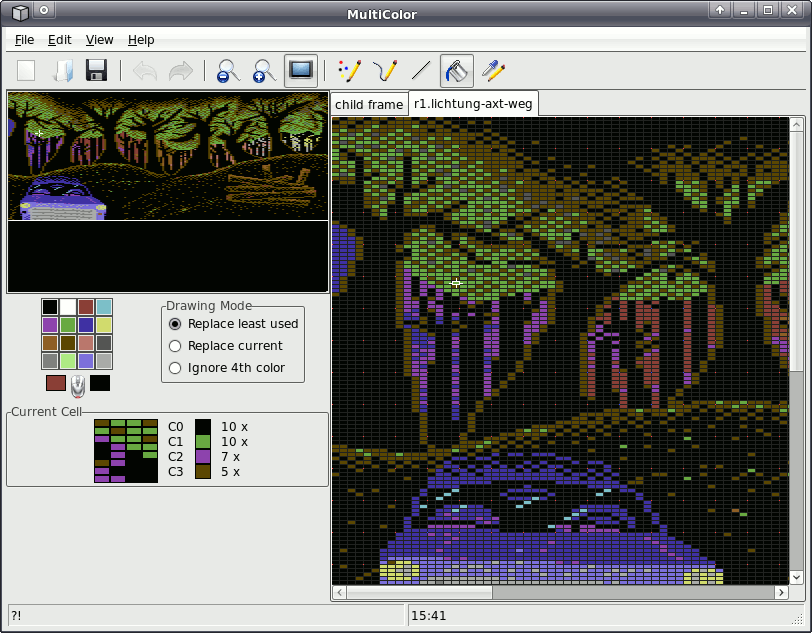Click the C3 brown color box
This screenshot has width=812, height=633.
[x=202, y=472]
